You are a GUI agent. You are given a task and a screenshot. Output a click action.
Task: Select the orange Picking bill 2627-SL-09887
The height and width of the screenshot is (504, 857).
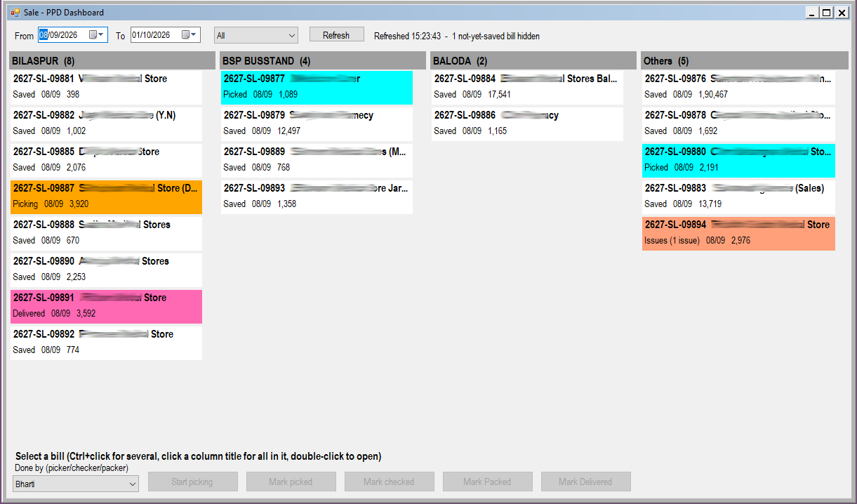pyautogui.click(x=106, y=196)
